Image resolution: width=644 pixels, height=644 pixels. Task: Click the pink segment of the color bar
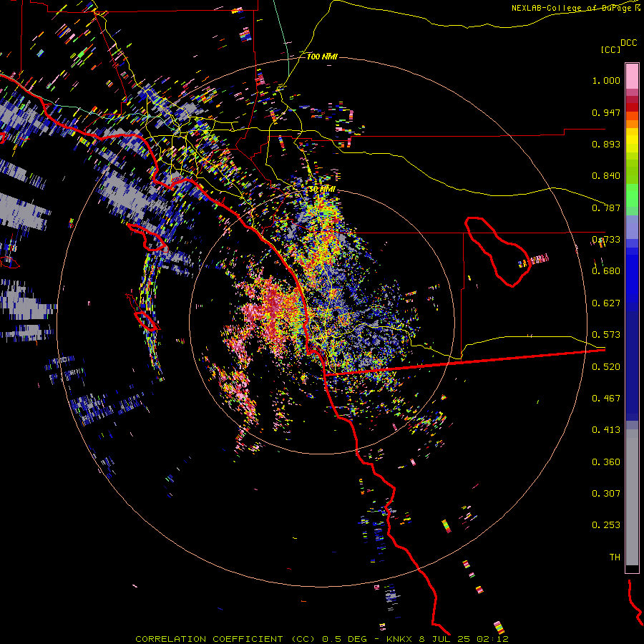click(632, 77)
